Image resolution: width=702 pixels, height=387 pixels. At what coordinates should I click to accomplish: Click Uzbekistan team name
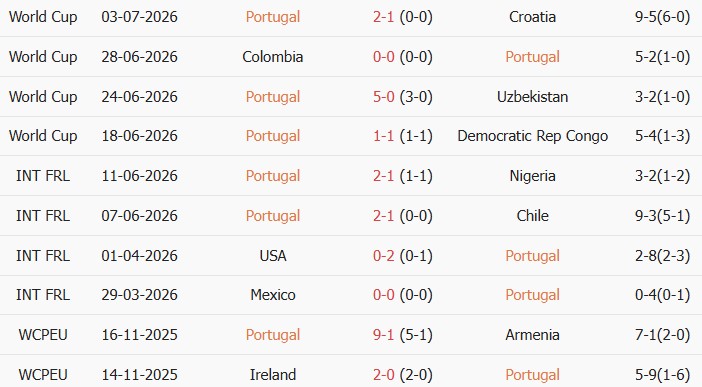[x=532, y=97]
